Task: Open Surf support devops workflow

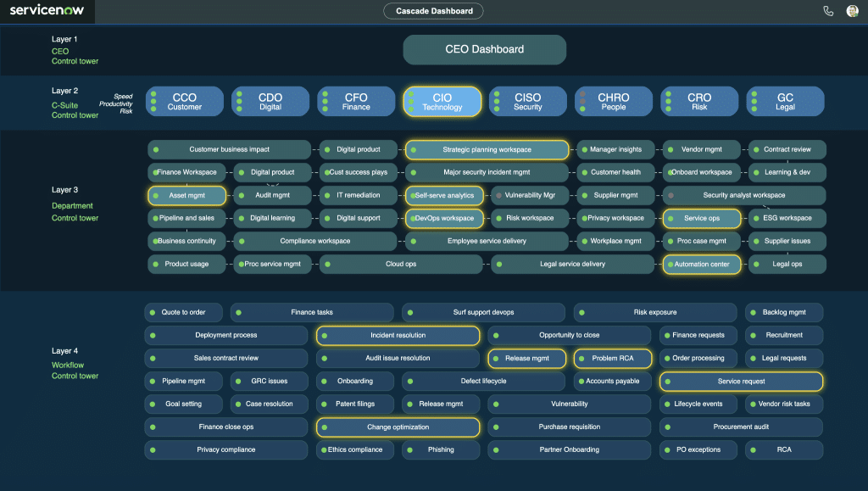Action: [483, 312]
